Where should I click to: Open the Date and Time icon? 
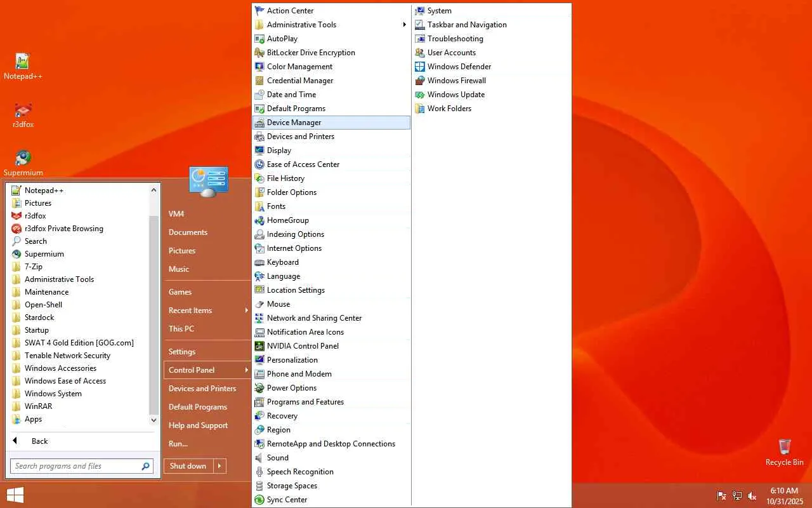point(259,95)
